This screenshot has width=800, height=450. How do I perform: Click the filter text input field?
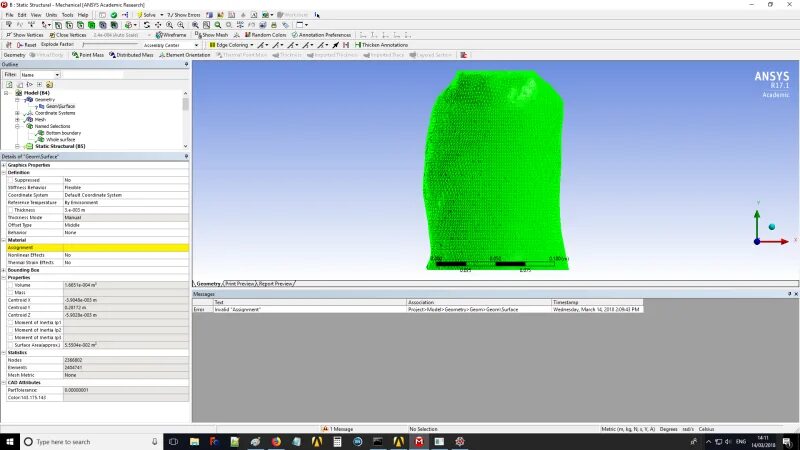point(92,74)
